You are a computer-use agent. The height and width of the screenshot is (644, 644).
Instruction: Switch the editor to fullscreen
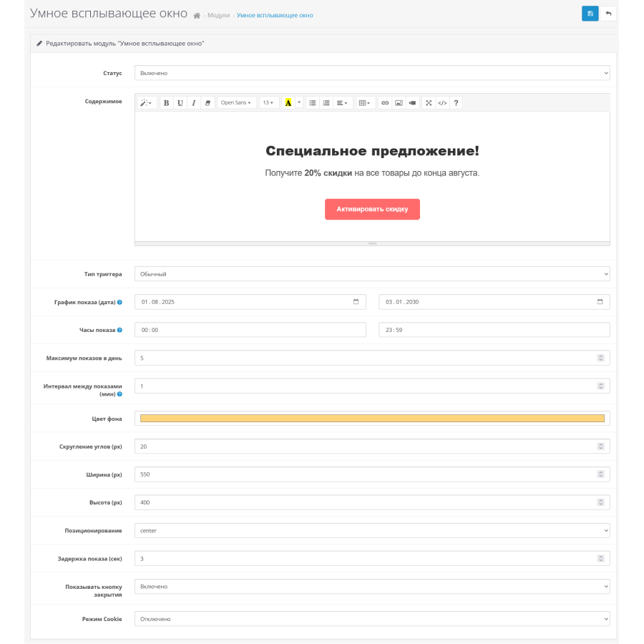429,102
